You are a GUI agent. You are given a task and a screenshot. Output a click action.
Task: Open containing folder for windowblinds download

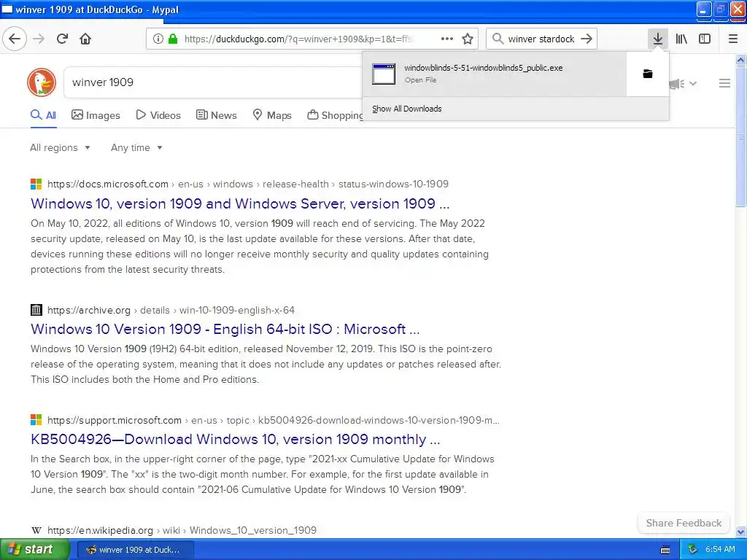point(648,74)
